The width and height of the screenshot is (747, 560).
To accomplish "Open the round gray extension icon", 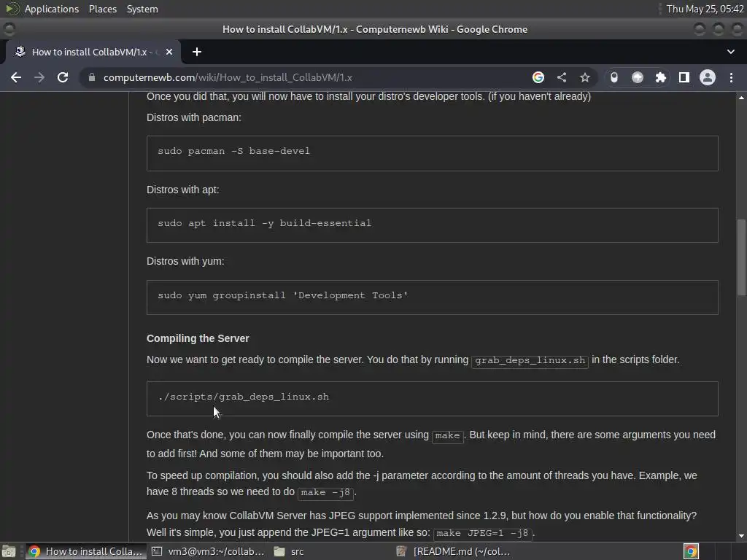I will click(638, 77).
